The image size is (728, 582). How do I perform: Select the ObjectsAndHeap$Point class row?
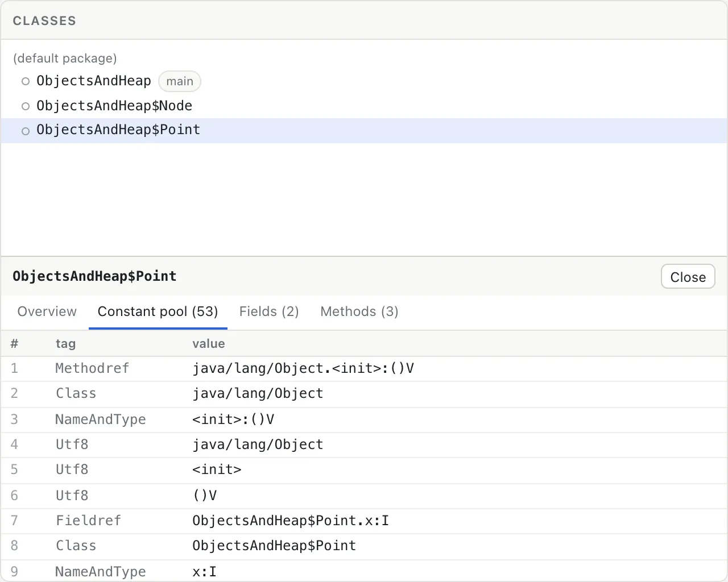point(364,130)
